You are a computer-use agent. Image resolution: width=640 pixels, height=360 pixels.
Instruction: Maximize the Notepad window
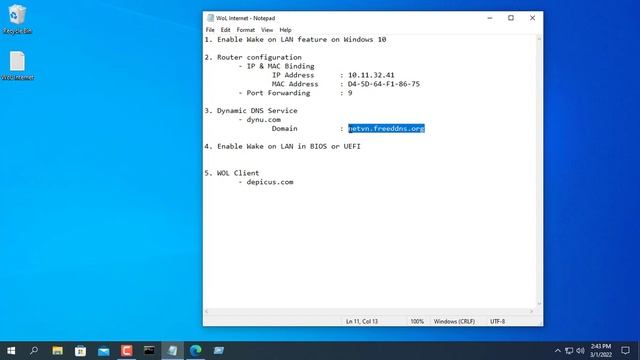(511, 18)
